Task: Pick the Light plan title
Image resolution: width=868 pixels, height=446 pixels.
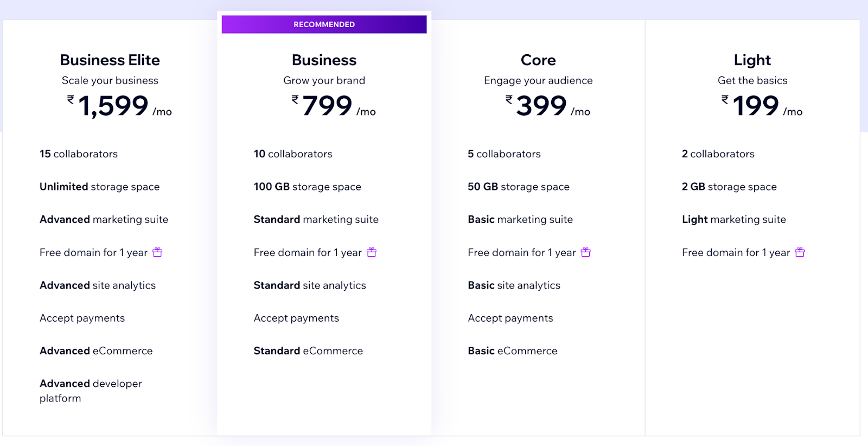Action: pos(752,60)
